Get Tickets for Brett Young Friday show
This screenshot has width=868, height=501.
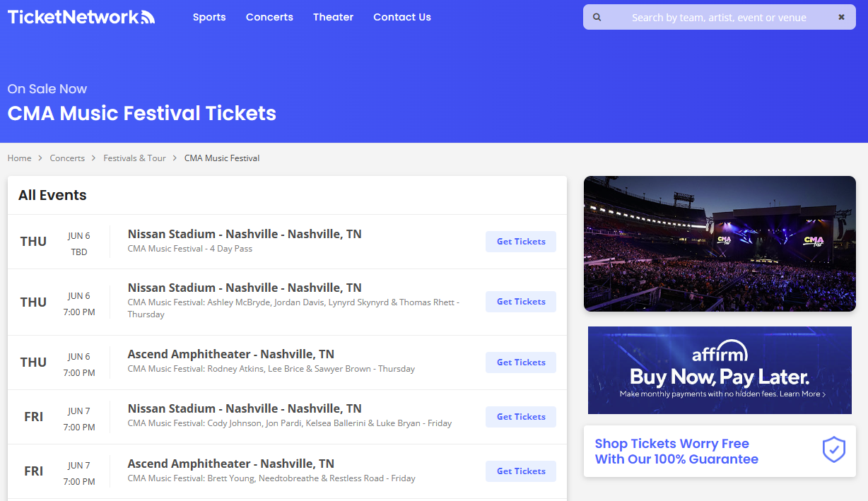pyautogui.click(x=521, y=471)
